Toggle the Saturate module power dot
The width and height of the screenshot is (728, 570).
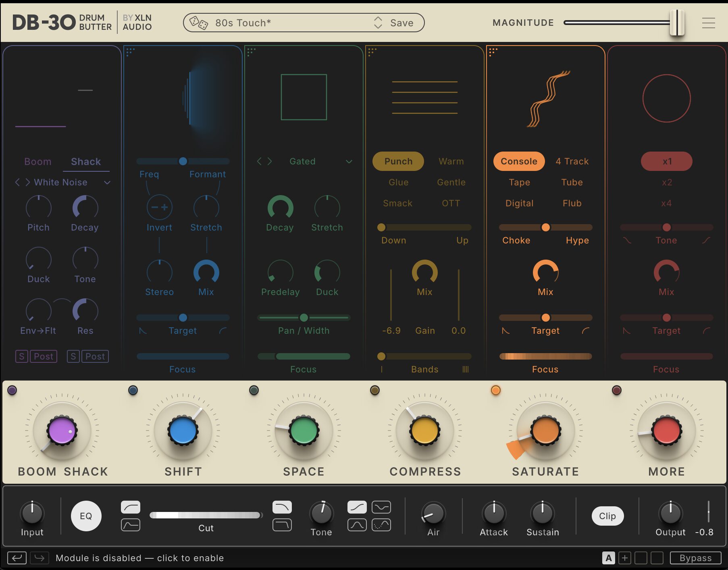click(496, 390)
